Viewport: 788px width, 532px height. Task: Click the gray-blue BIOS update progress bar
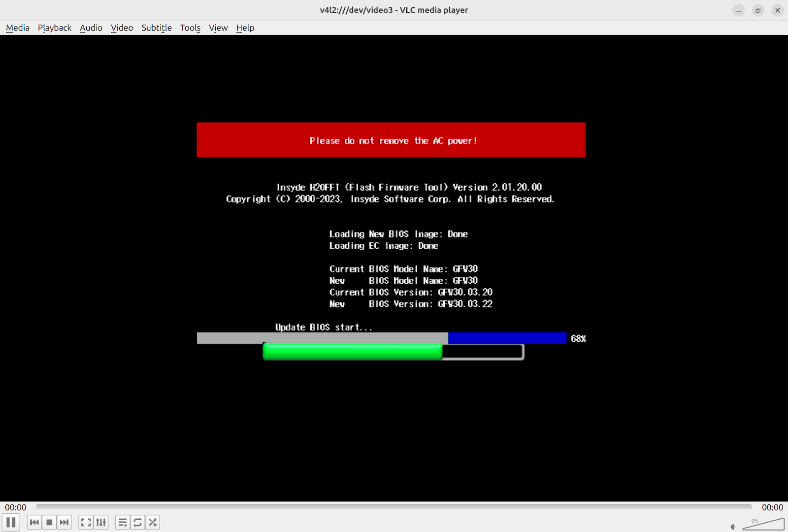click(382, 338)
